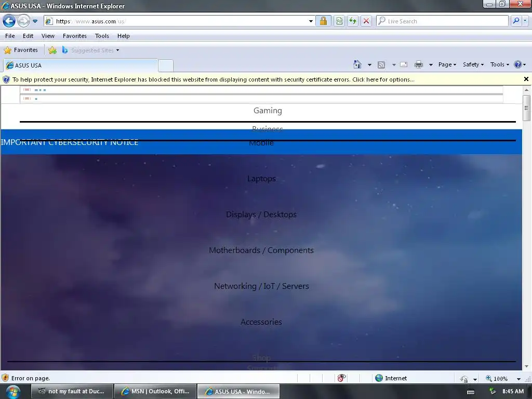This screenshot has height=399, width=532.
Task: Click the red Stop loading icon
Action: pos(366,21)
